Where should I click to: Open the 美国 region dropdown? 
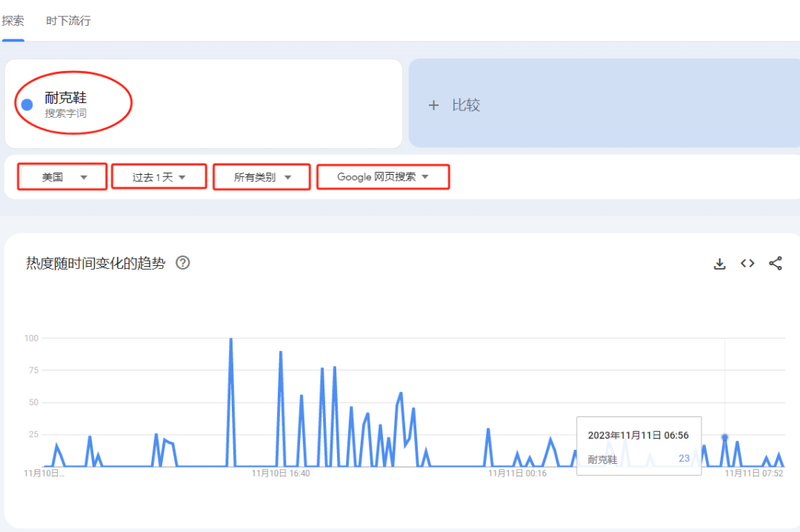[61, 176]
